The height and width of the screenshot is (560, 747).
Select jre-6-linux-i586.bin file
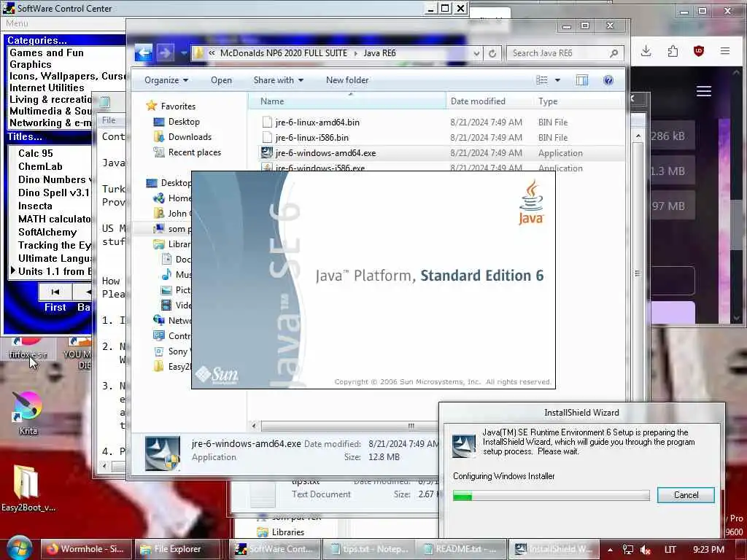311,138
